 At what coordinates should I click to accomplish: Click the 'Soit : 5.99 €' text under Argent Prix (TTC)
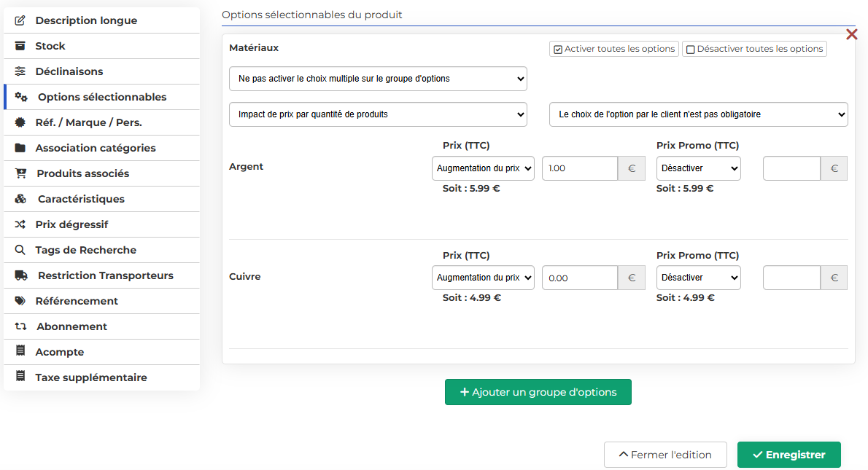[x=471, y=189]
